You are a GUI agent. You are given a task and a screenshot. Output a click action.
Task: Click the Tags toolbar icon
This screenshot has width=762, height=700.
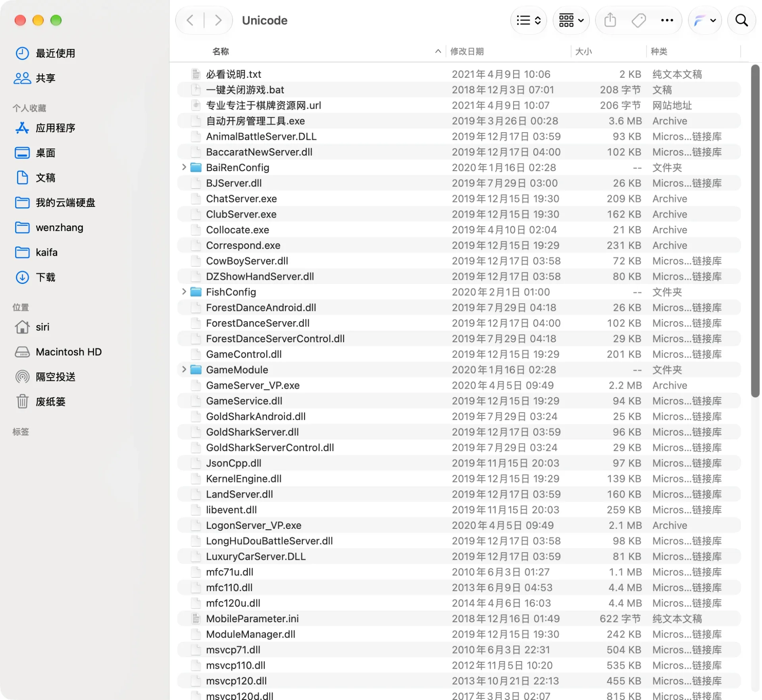pos(639,20)
